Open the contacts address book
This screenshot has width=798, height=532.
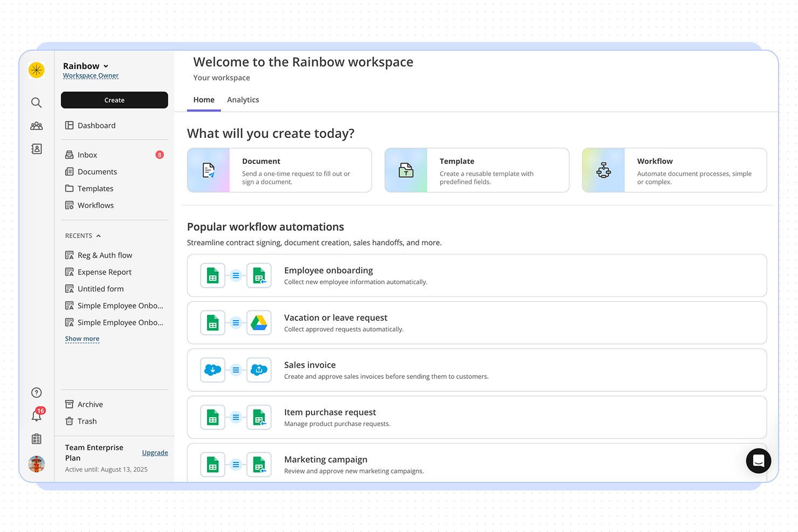pyautogui.click(x=36, y=149)
